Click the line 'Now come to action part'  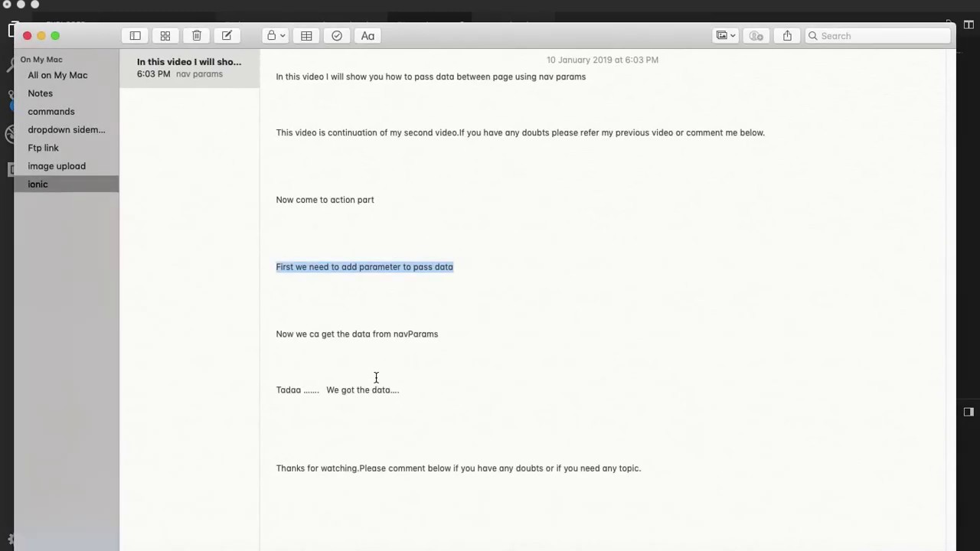click(x=325, y=200)
